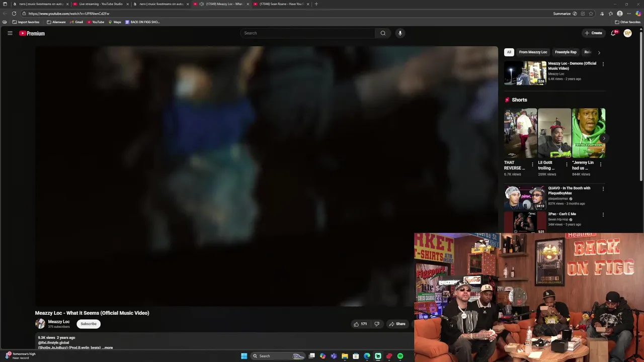This screenshot has width=644, height=362.
Task: Switch to first nero music livestreams tab
Action: (40, 4)
